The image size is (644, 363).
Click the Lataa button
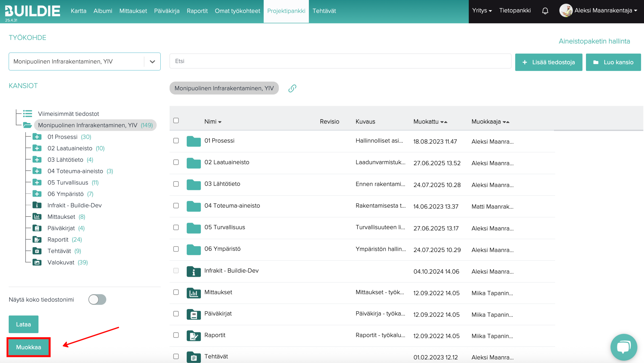coord(23,324)
